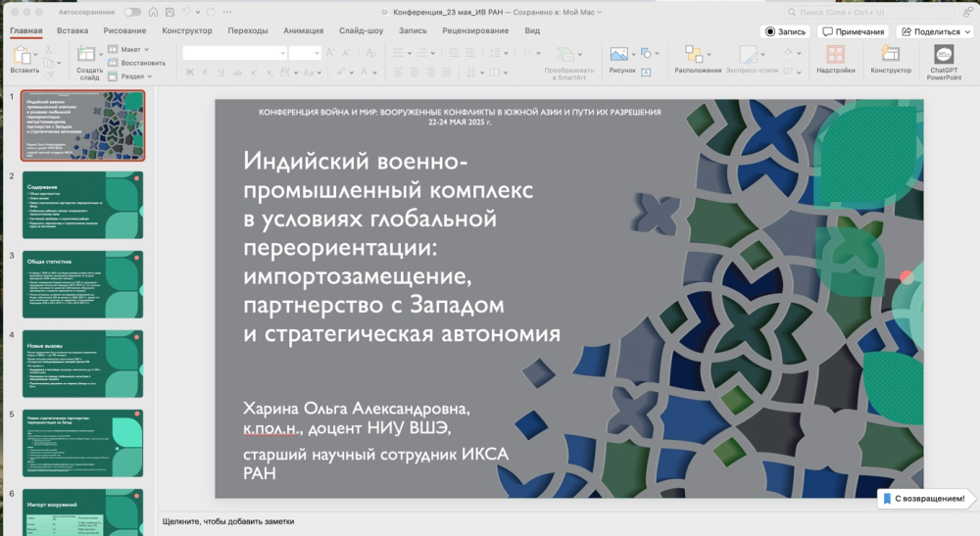This screenshot has width=980, height=536.
Task: Open the Главная ribbon tab
Action: [x=26, y=30]
